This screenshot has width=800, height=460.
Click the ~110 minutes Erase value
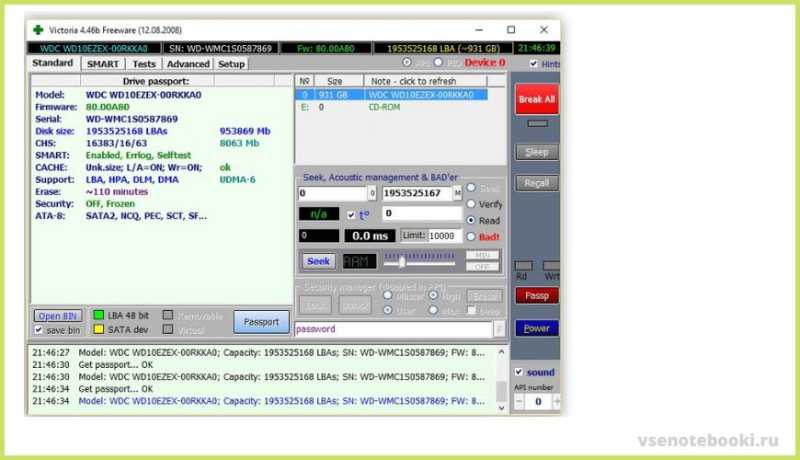pos(117,192)
